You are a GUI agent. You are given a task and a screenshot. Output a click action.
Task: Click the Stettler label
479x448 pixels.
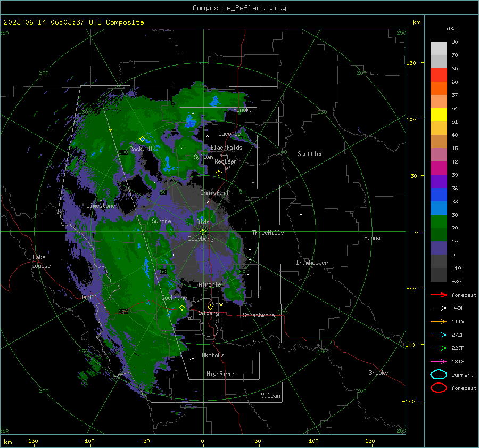(x=310, y=154)
